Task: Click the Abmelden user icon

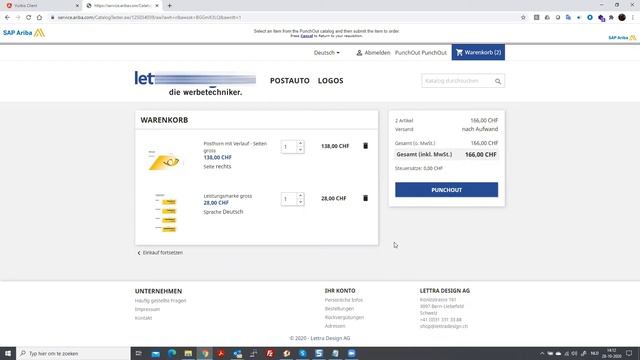Action: [x=359, y=53]
